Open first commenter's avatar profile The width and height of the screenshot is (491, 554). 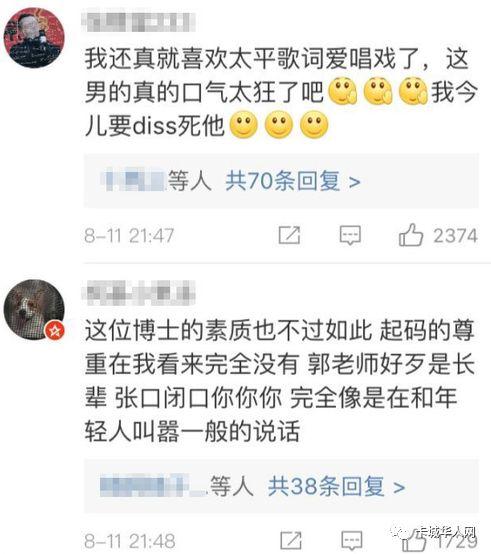(34, 37)
